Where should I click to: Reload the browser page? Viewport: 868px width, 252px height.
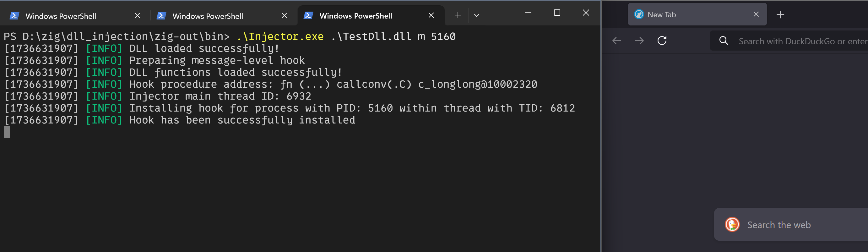click(x=662, y=41)
